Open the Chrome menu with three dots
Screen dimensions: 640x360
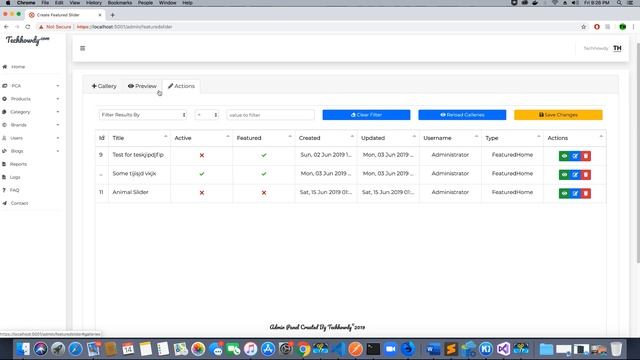633,27
